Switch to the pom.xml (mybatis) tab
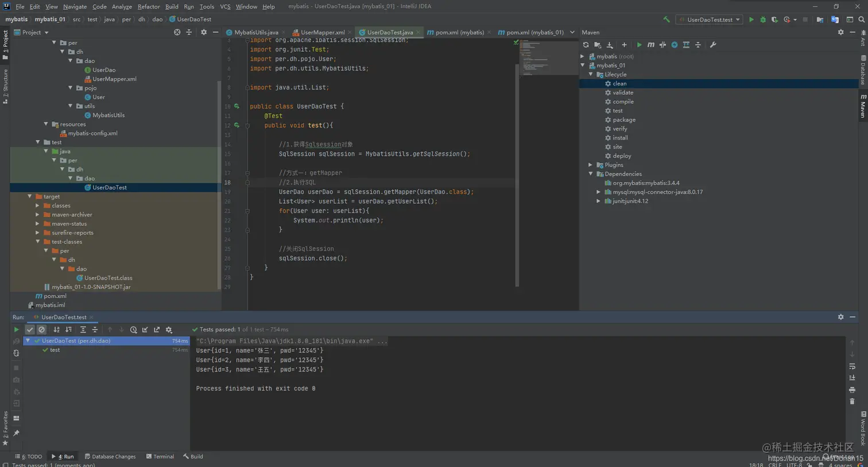 click(x=459, y=32)
